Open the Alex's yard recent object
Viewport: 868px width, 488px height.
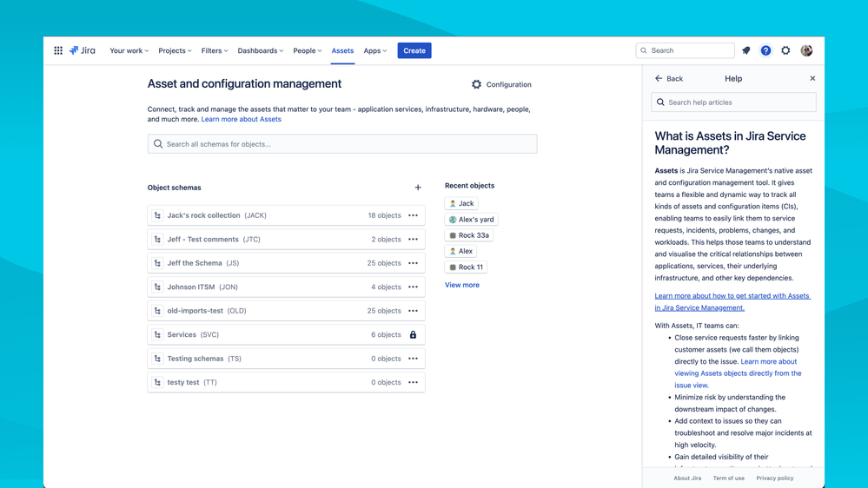point(471,219)
